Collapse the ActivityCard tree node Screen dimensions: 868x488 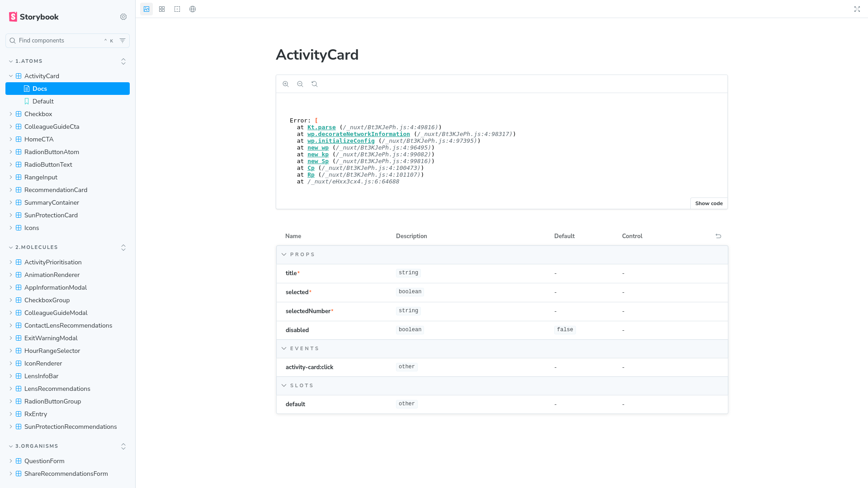(11, 76)
